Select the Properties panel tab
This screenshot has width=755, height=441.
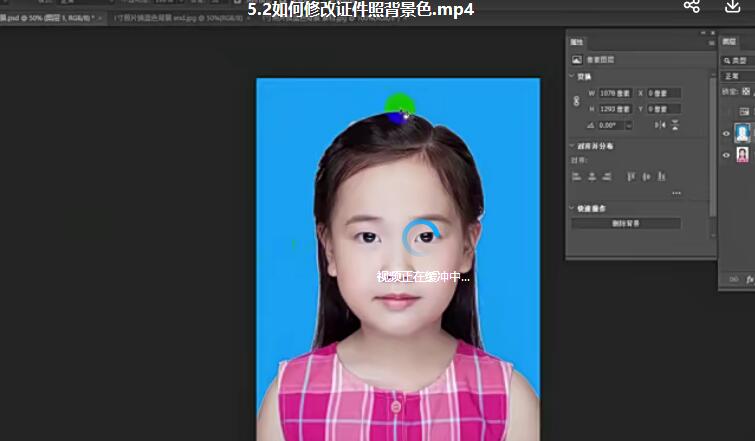(x=578, y=42)
